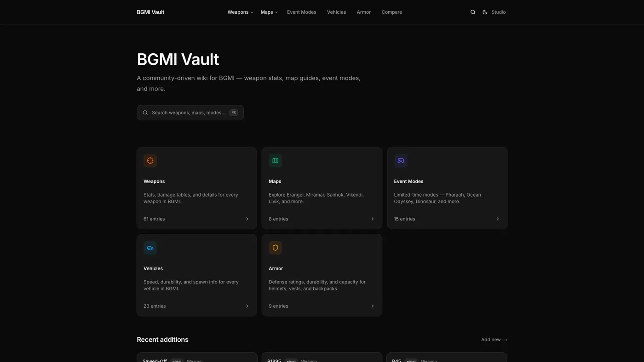Click the ⌘K shortcut badge
Viewport: 644px width, 362px height.
click(x=234, y=113)
